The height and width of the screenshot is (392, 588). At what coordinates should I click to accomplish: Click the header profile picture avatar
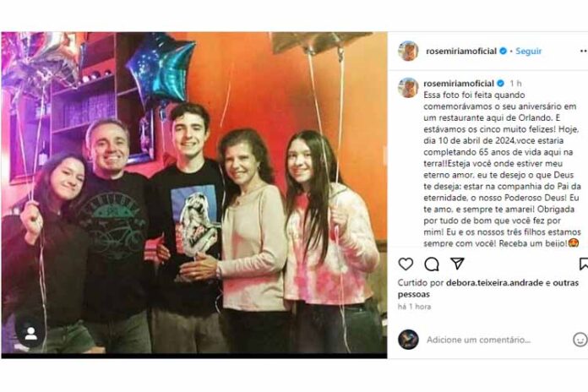(x=408, y=51)
